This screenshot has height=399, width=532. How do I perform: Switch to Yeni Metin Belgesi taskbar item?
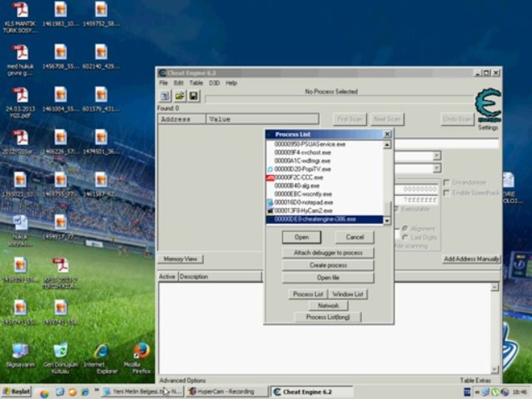(143, 392)
